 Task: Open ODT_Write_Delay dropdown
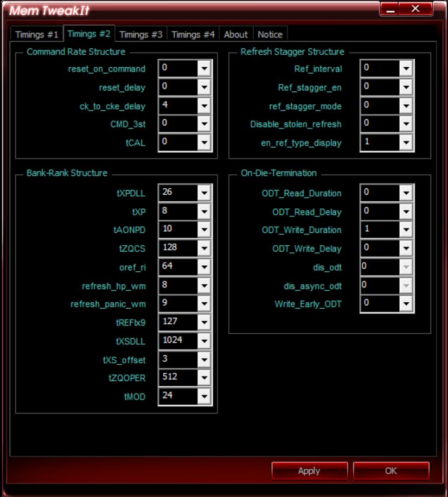pos(406,248)
